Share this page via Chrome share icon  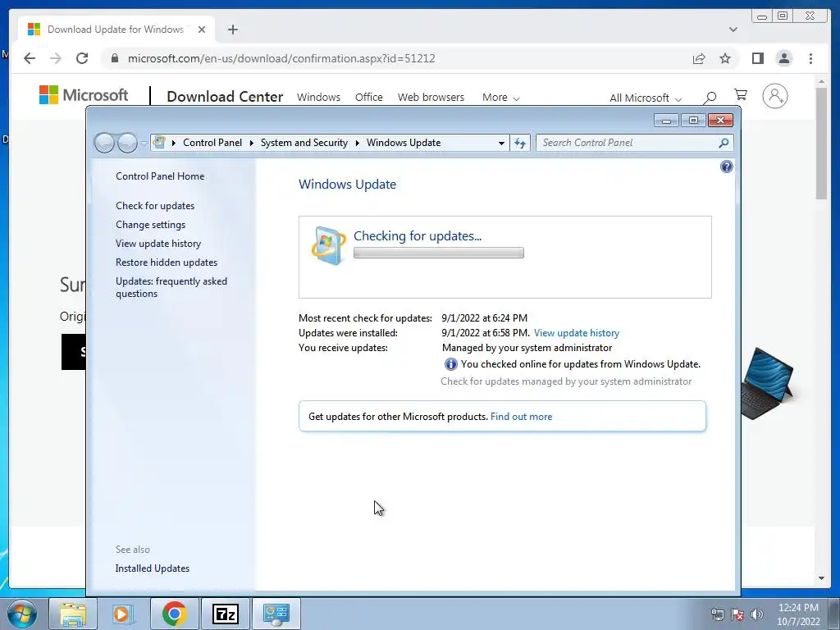click(699, 58)
